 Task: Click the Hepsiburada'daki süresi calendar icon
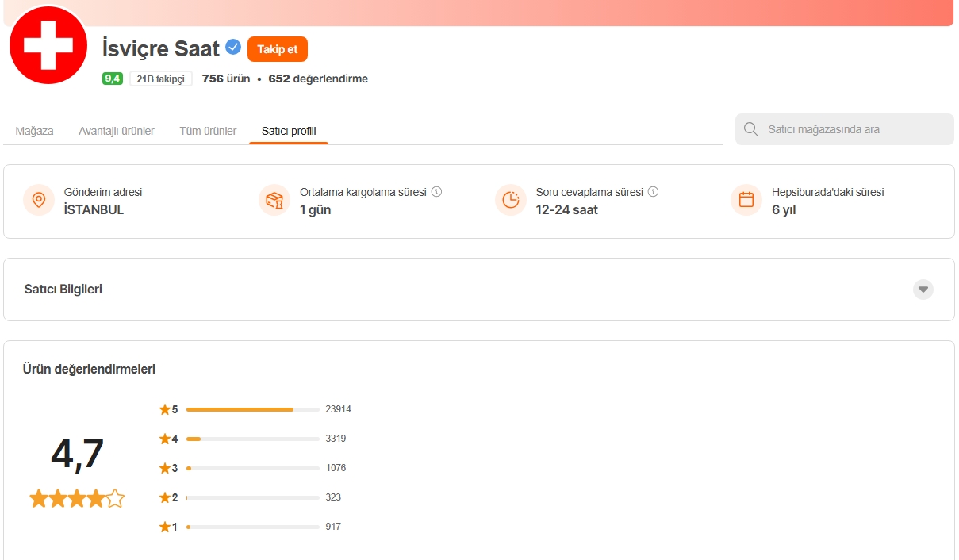(746, 200)
